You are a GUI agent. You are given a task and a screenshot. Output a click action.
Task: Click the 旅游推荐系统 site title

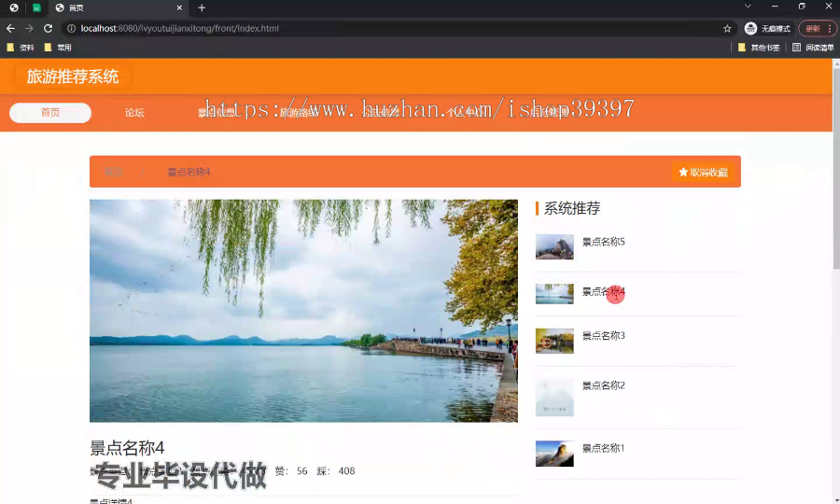(x=73, y=77)
